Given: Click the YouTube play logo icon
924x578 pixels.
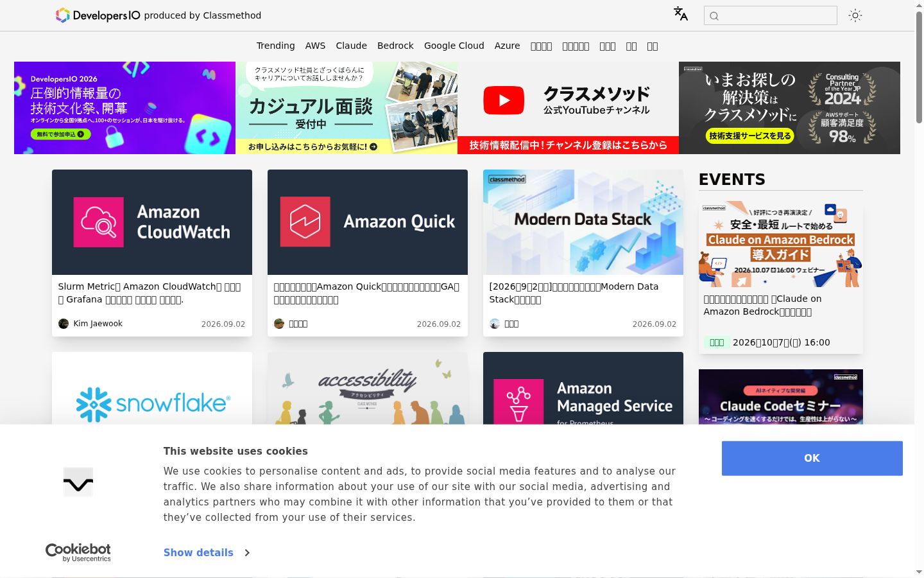Looking at the screenshot, I should click(x=504, y=100).
